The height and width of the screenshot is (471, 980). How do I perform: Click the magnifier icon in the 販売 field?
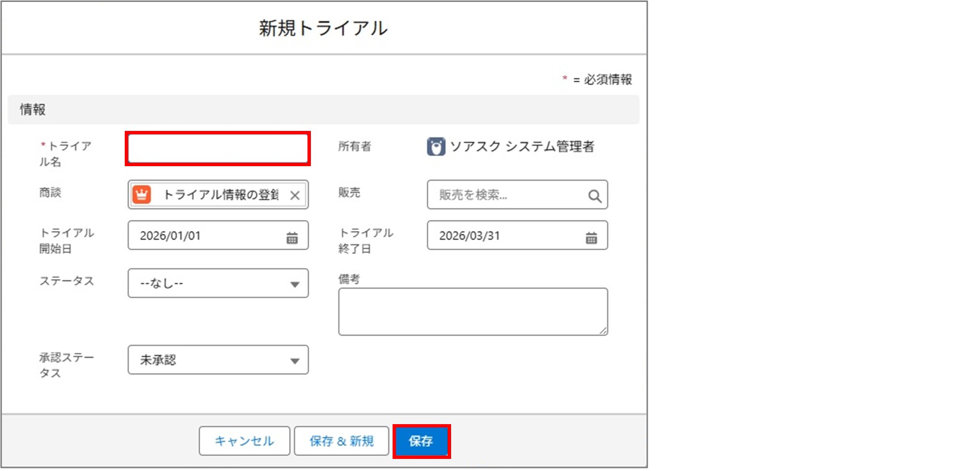[x=594, y=195]
